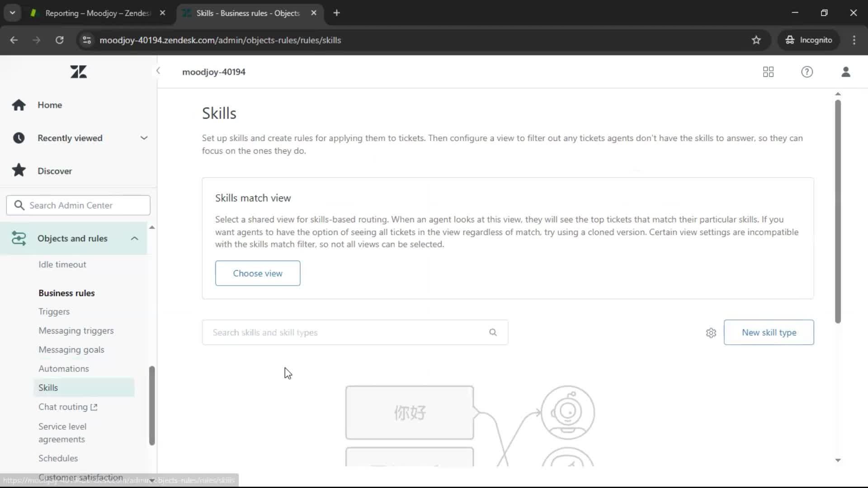Click the main page vertical scrollbar thumb
Screen dimensions: 868x488
tap(838, 211)
